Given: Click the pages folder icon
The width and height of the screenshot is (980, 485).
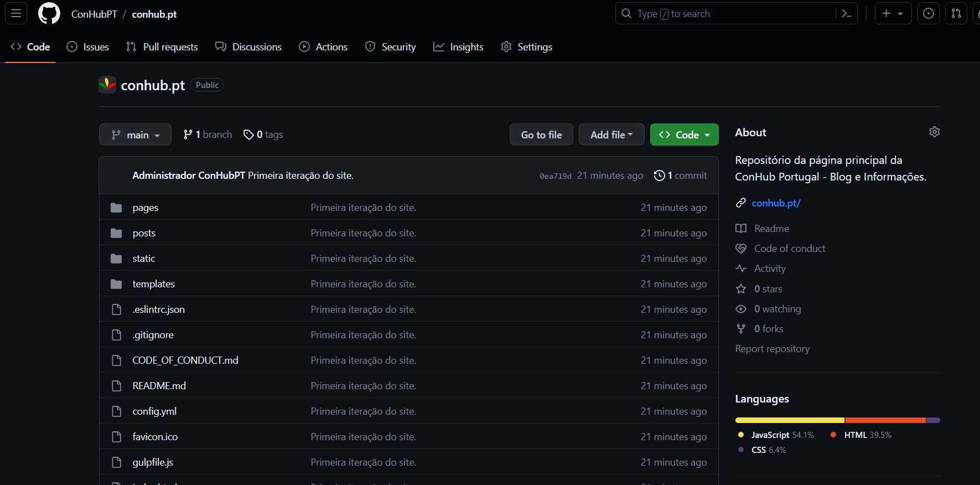Looking at the screenshot, I should pyautogui.click(x=116, y=208).
